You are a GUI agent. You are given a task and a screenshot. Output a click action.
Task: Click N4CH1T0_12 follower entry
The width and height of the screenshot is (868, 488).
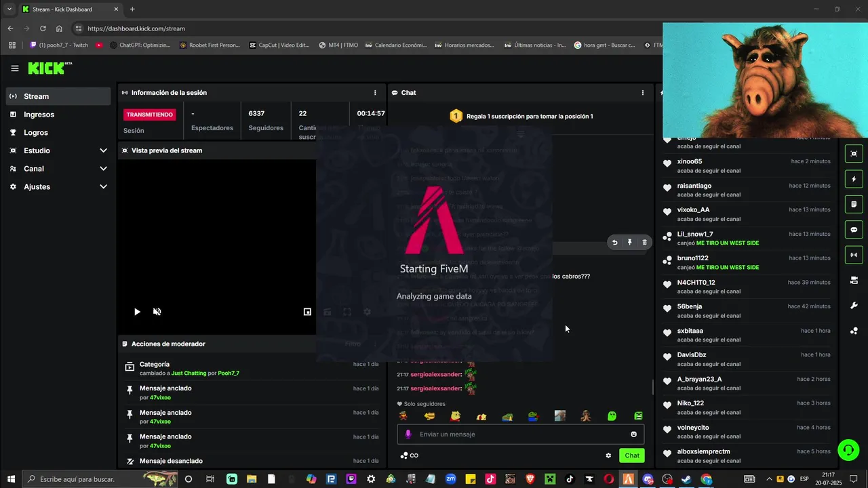click(746, 287)
